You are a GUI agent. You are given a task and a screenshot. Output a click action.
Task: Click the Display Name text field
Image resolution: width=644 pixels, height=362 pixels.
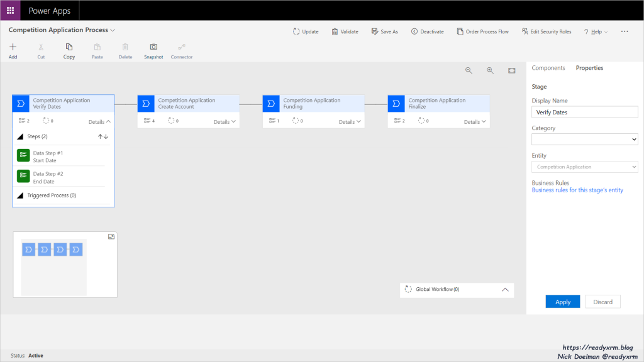click(584, 112)
